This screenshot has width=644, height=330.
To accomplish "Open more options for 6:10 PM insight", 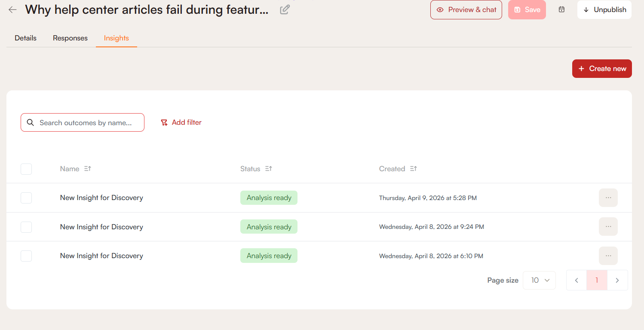I will (608, 256).
